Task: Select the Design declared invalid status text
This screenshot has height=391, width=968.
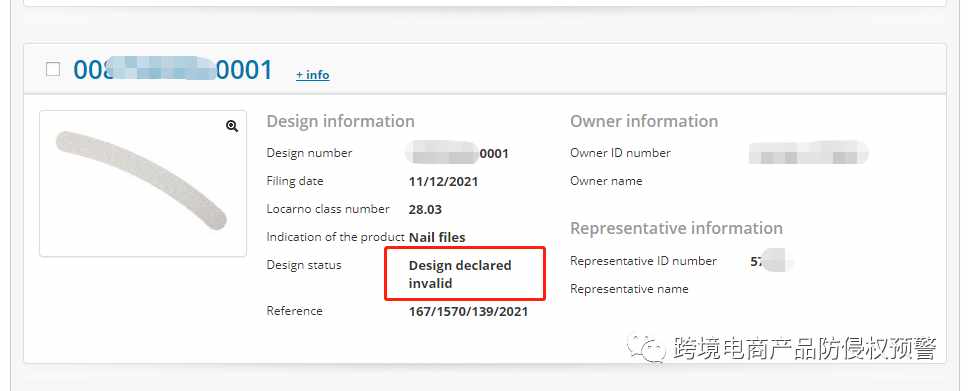Action: [x=460, y=274]
